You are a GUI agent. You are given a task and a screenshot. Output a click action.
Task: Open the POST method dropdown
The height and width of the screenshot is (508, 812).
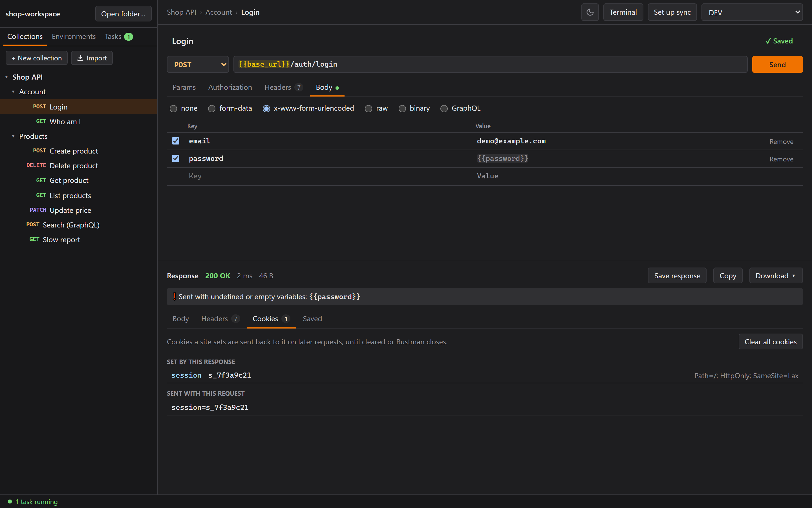pos(198,64)
